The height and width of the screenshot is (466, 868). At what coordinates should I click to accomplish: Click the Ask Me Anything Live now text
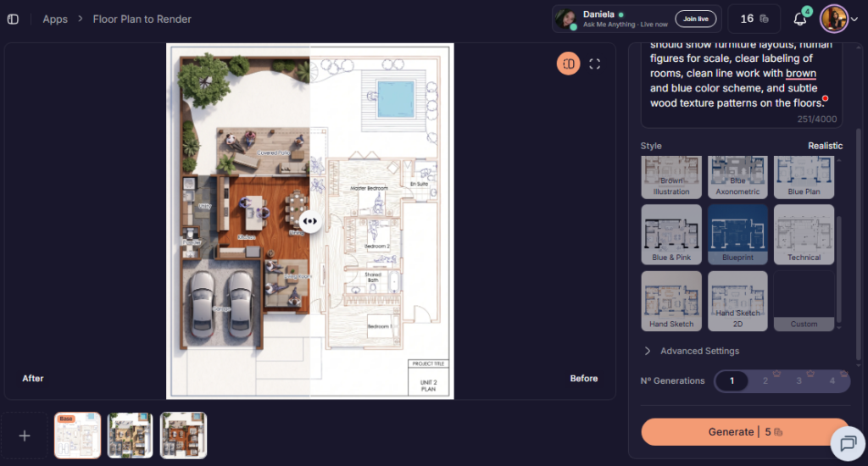tap(625, 25)
